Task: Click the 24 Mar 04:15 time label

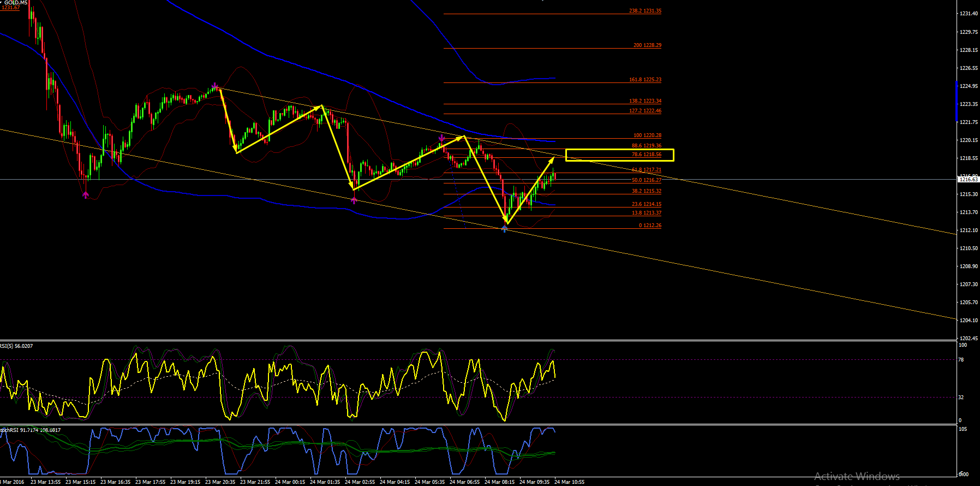Action: 395,482
